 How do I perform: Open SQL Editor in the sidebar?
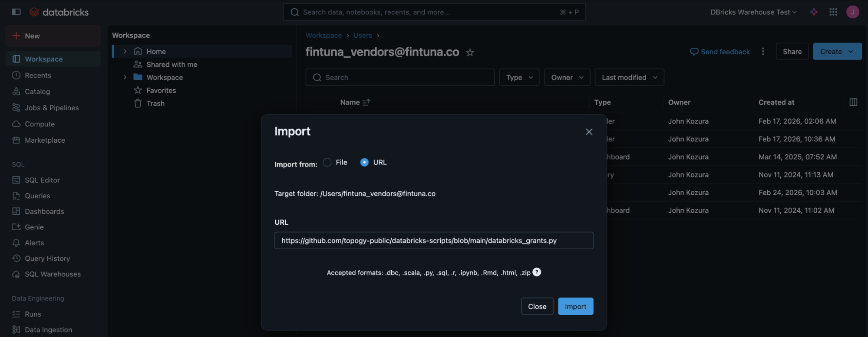point(53,180)
